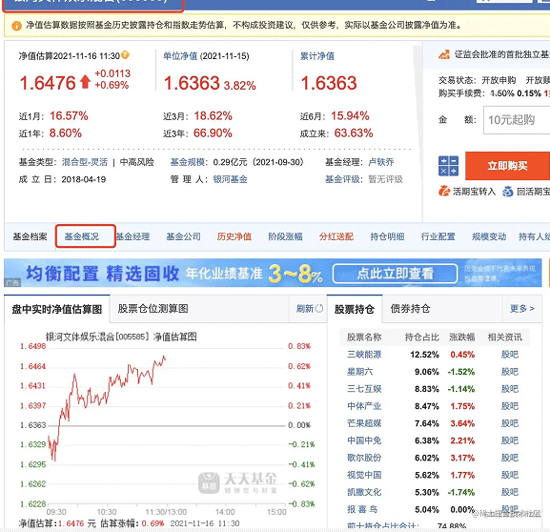This screenshot has width=550, height=532.
Task: Click the 16.57% one-month return value
Action: click(x=69, y=116)
